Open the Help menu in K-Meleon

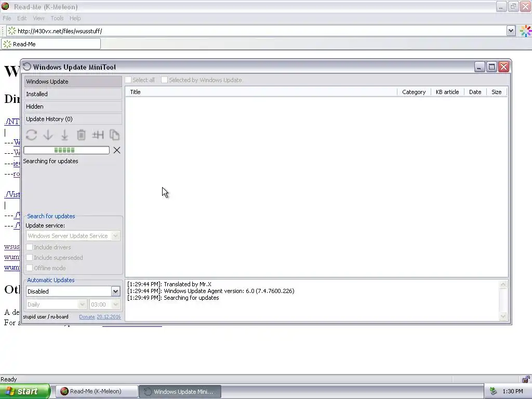pos(75,18)
